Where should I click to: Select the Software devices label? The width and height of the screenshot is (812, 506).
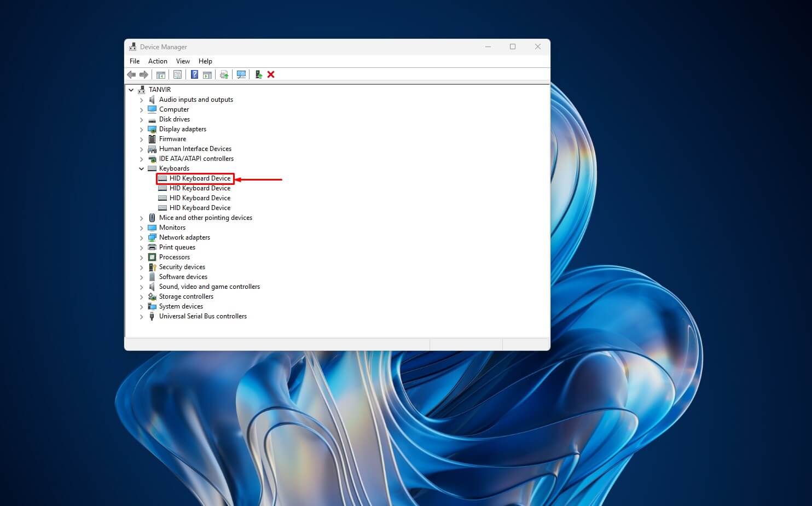(x=183, y=277)
